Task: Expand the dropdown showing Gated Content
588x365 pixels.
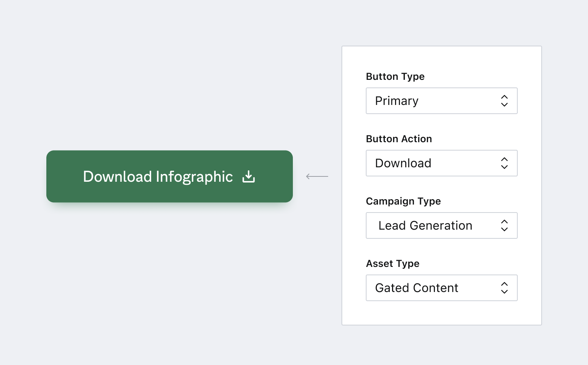Action: point(434,288)
